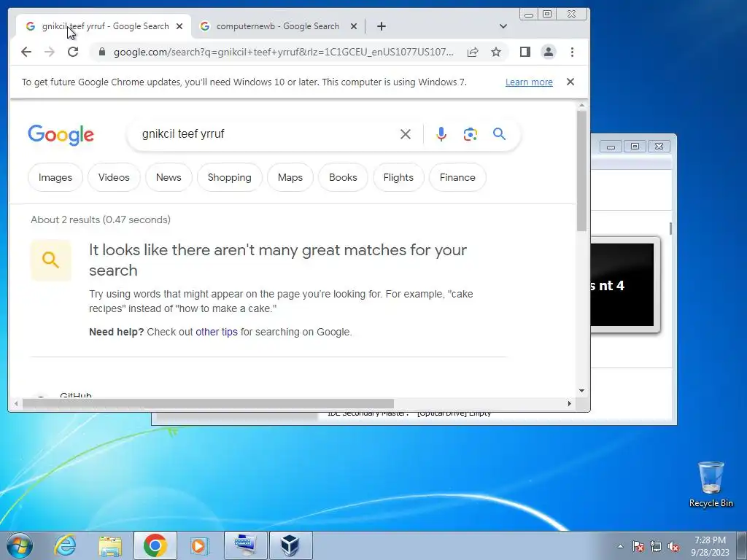Close the 'computernewb' tab
This screenshot has height=560, width=747.
pyautogui.click(x=354, y=26)
